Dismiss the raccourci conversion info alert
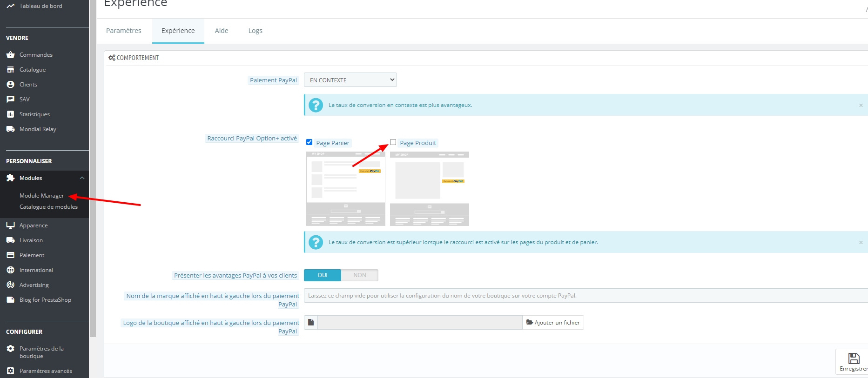The image size is (868, 378). coord(861,243)
